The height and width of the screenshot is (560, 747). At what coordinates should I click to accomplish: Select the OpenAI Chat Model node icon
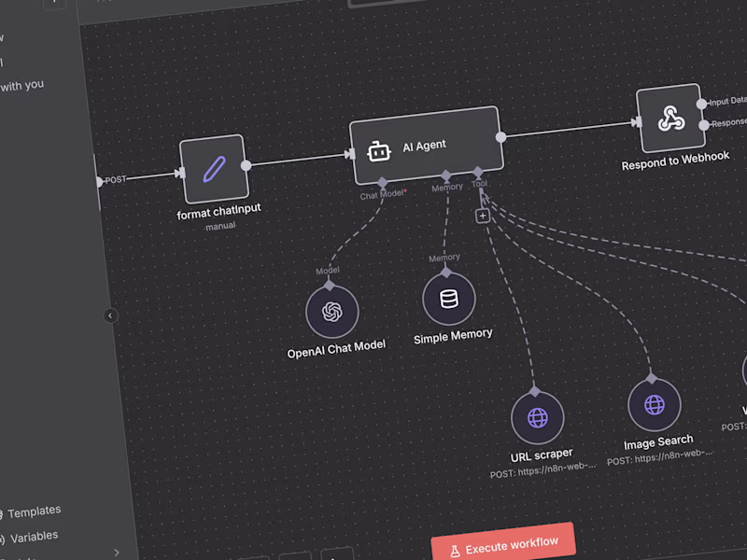332,313
